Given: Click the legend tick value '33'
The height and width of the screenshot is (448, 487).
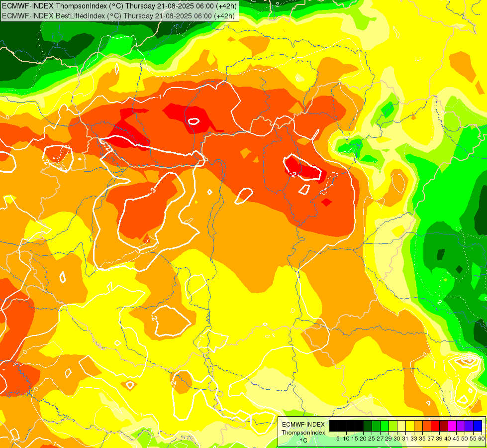Looking at the screenshot, I should (414, 439).
